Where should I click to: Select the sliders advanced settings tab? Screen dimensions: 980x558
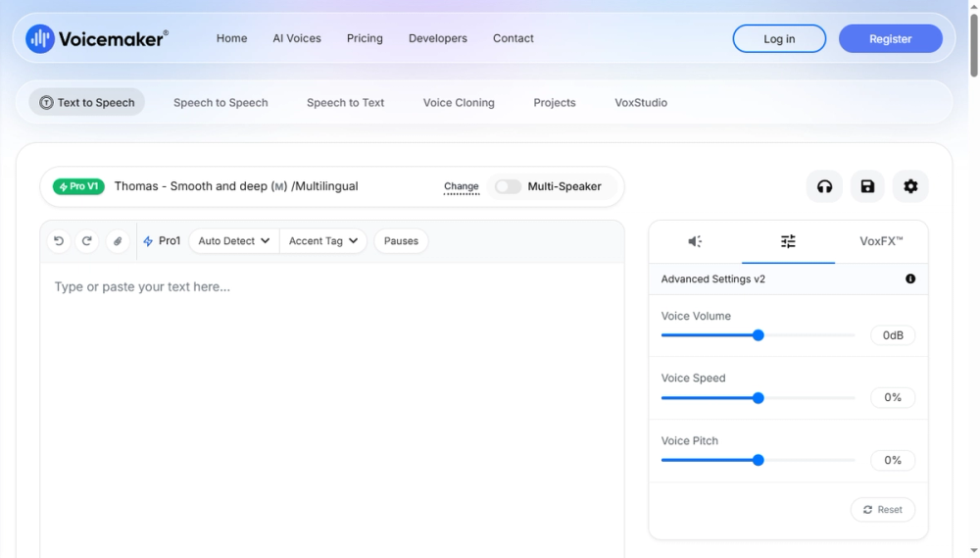(788, 241)
